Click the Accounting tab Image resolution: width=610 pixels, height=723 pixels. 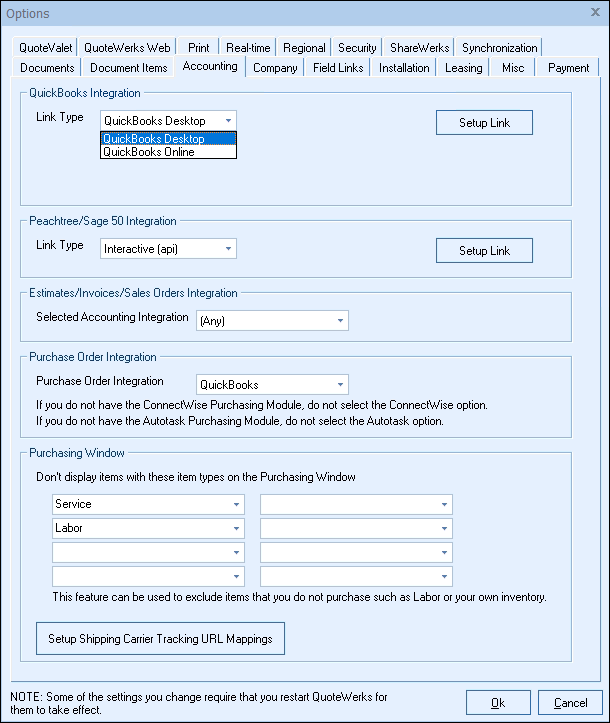click(210, 66)
